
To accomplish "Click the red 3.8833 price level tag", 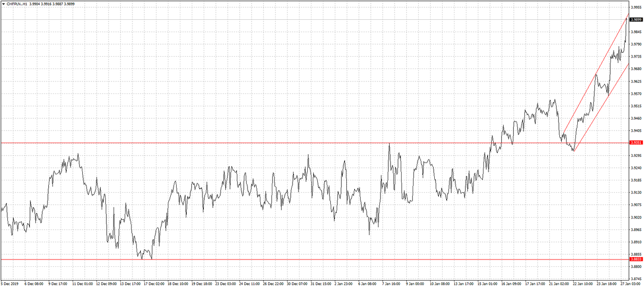I will [x=636, y=259].
